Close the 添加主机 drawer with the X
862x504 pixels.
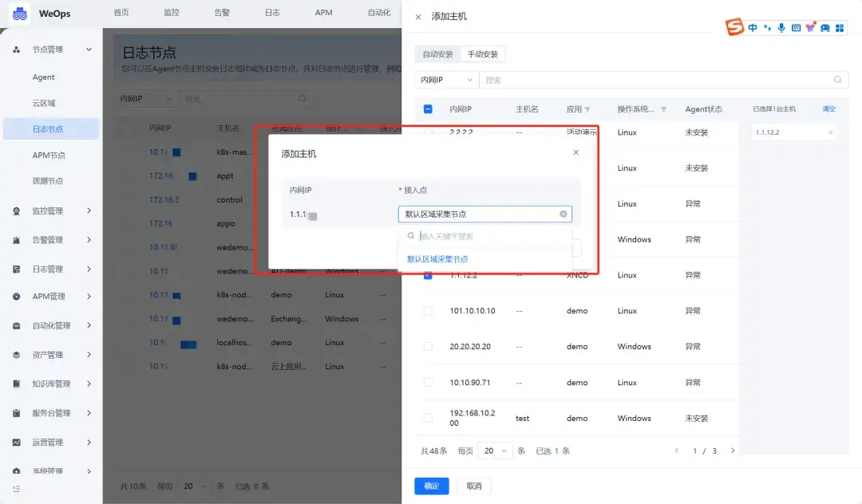point(418,17)
